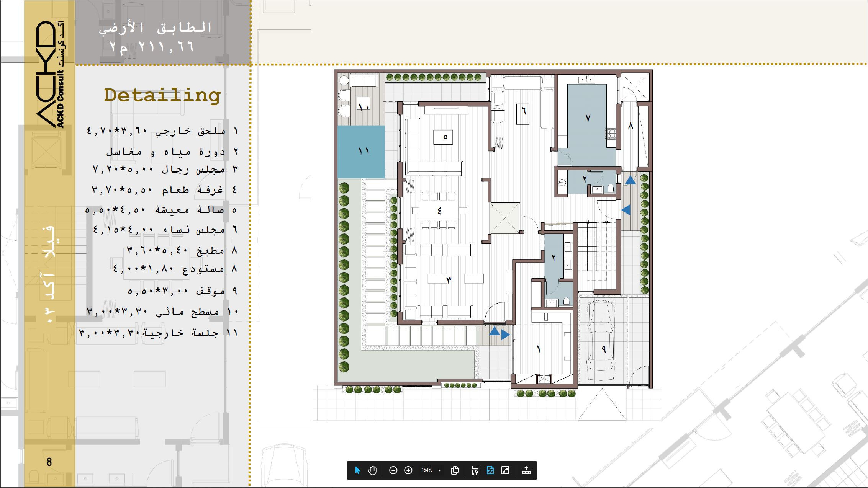The image size is (868, 488).
Task: Enable fit to width scrolling mode
Action: 475,470
